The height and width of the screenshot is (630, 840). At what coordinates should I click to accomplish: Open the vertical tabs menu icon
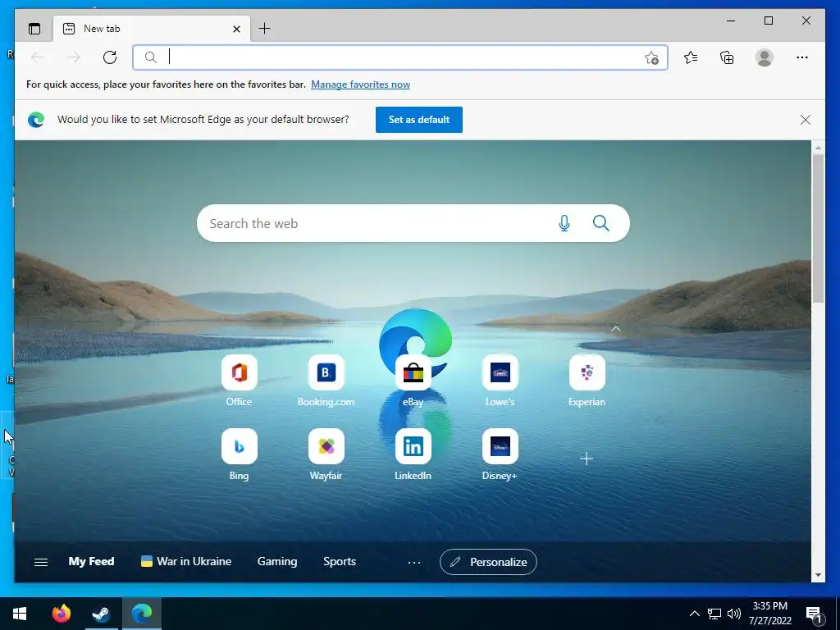(x=34, y=29)
